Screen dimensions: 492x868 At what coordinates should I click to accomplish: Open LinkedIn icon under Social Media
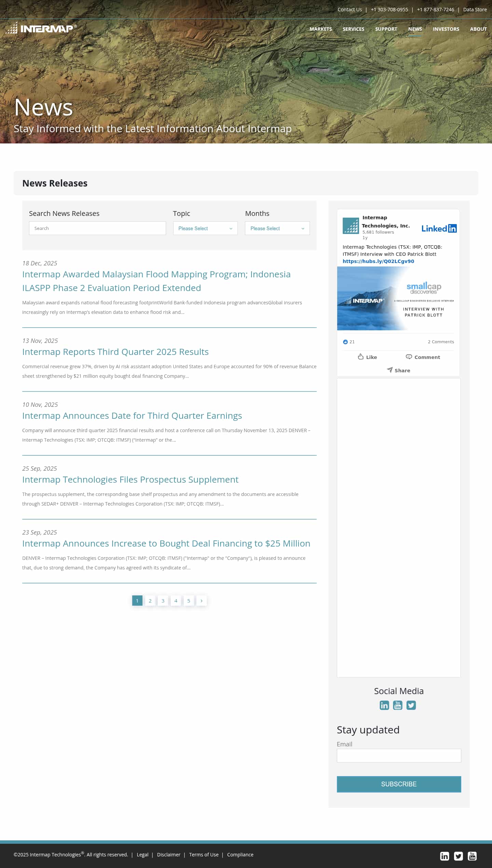tap(384, 705)
